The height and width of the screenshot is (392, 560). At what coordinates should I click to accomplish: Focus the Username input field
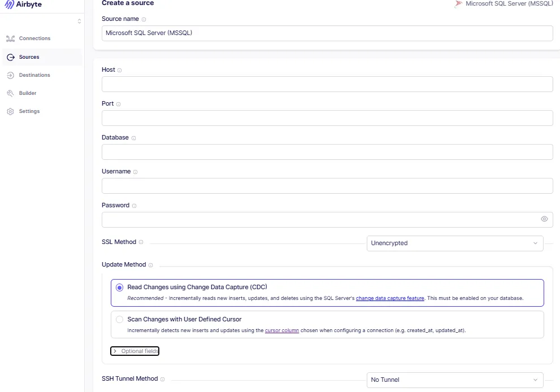(327, 186)
